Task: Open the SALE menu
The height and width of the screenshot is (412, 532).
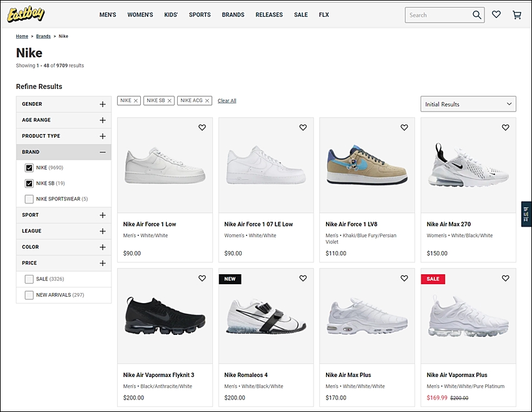Action: [x=301, y=15]
